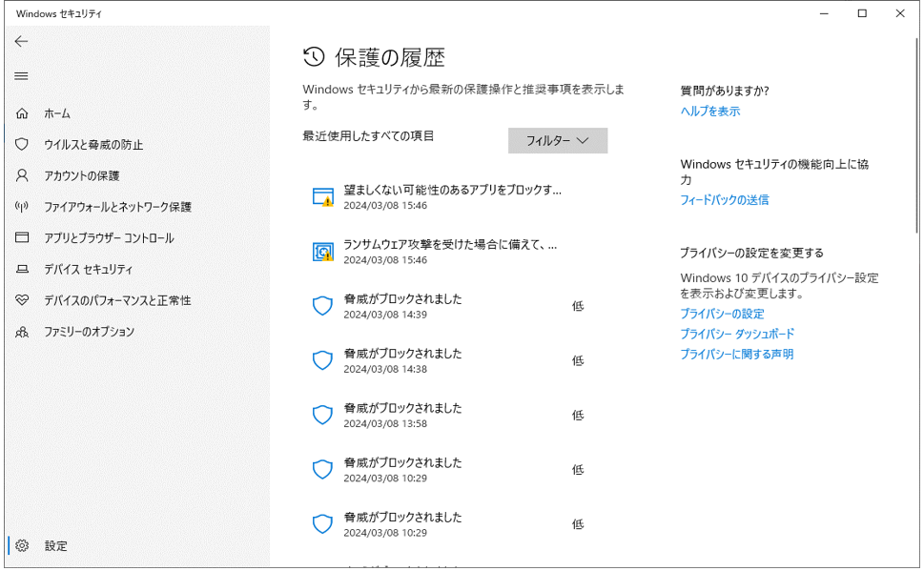Open 設定 at the sidebar bottom
This screenshot has height=571, width=924.
(x=56, y=545)
